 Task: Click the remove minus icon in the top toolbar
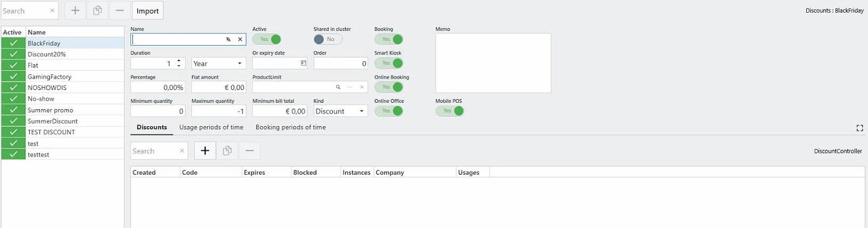click(119, 11)
